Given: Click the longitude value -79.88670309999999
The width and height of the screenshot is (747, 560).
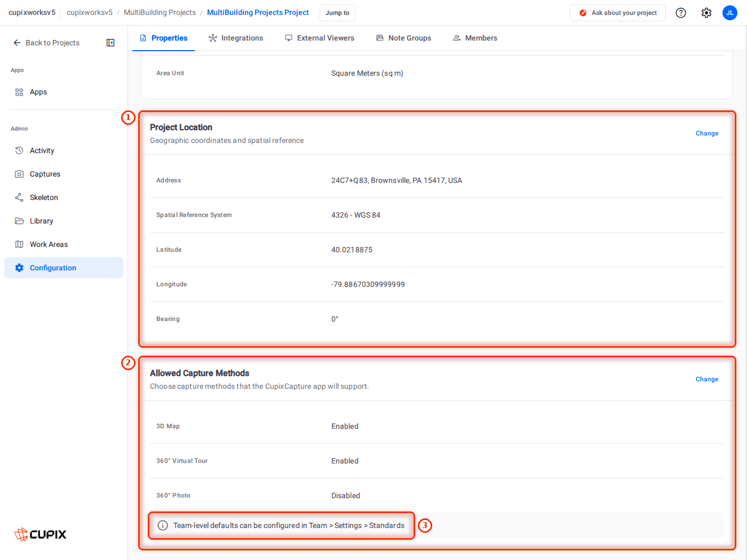Looking at the screenshot, I should coord(368,284).
